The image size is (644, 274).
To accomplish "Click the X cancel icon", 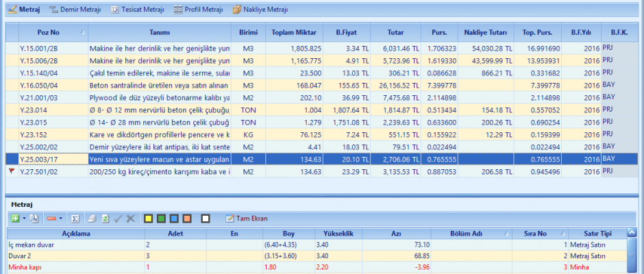I will tap(131, 219).
